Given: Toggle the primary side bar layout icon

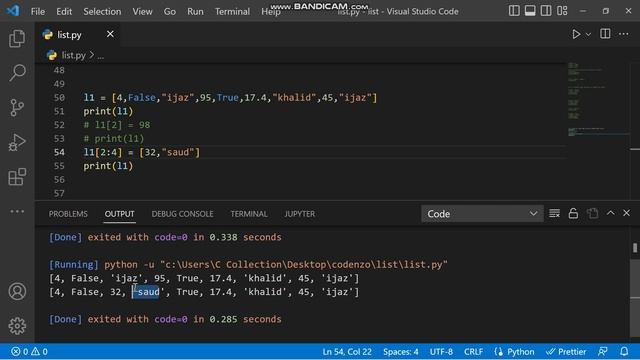Looking at the screenshot, I should pos(514,11).
